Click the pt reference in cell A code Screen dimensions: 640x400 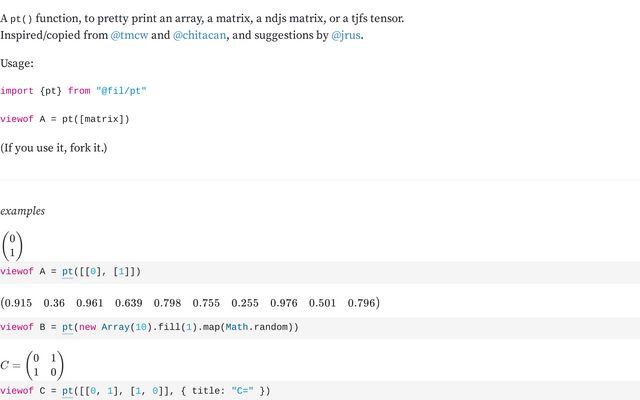pos(67,271)
